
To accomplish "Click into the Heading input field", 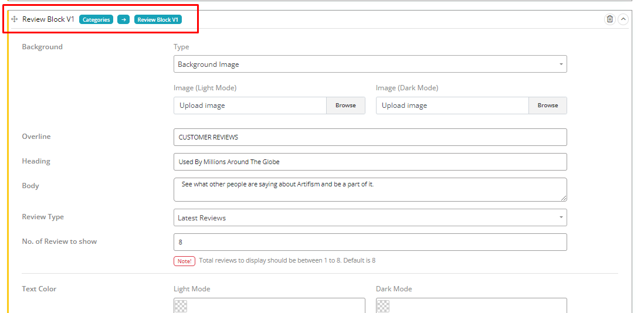I will [370, 162].
